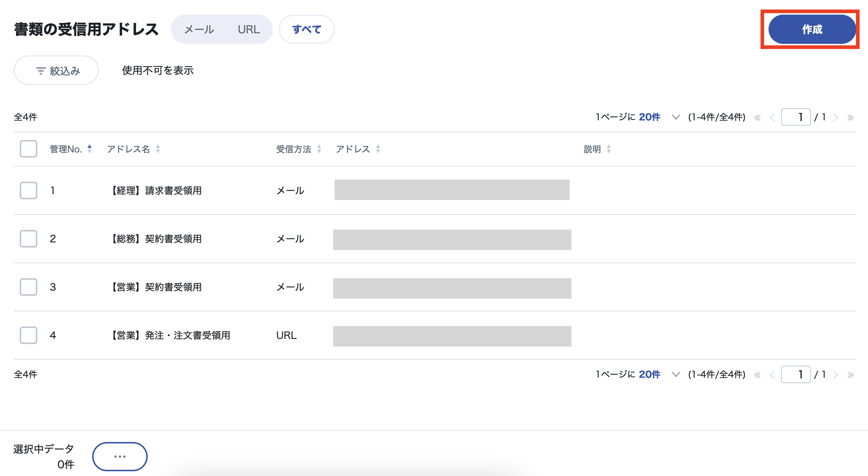
Task: Sort by アドレス名 column arrows
Action: coord(158,149)
